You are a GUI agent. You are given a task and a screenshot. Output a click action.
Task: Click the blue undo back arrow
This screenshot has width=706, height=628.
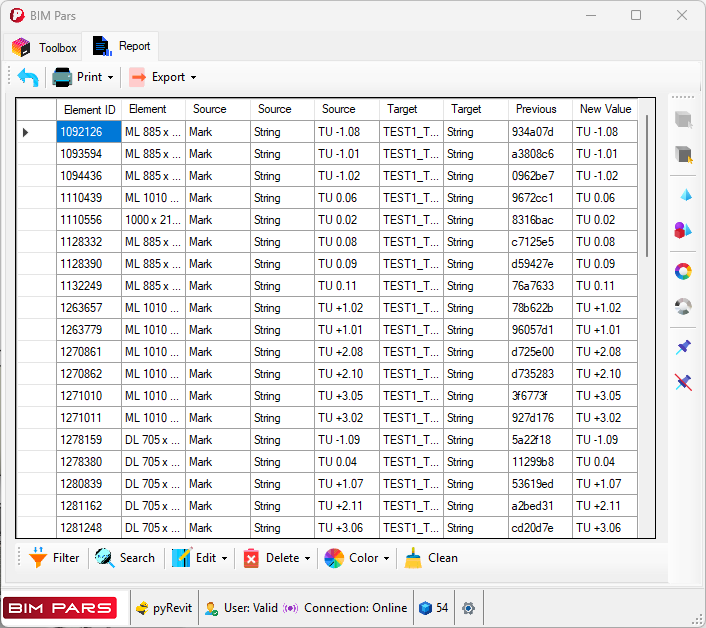[x=28, y=77]
